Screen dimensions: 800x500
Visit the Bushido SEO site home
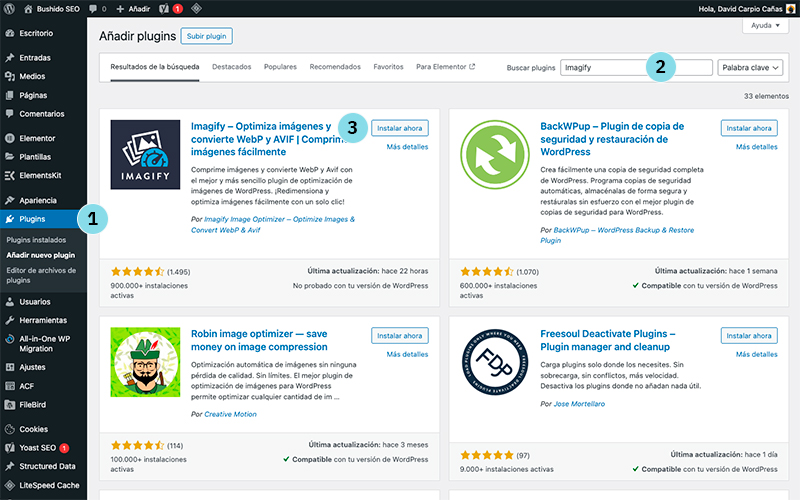(x=52, y=9)
